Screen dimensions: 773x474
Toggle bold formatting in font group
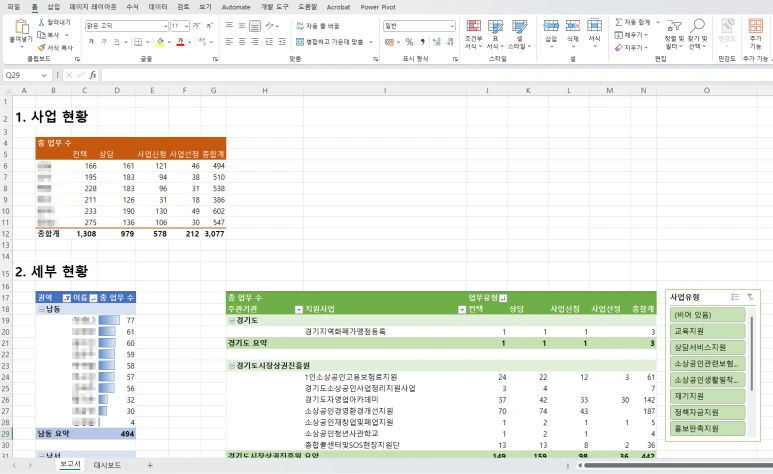[x=91, y=42]
